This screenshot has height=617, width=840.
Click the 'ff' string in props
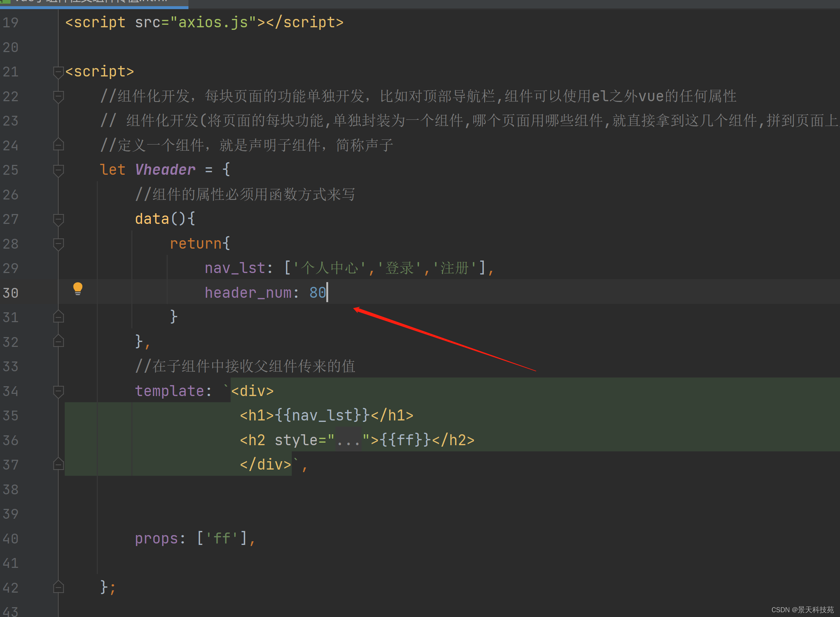click(x=222, y=539)
